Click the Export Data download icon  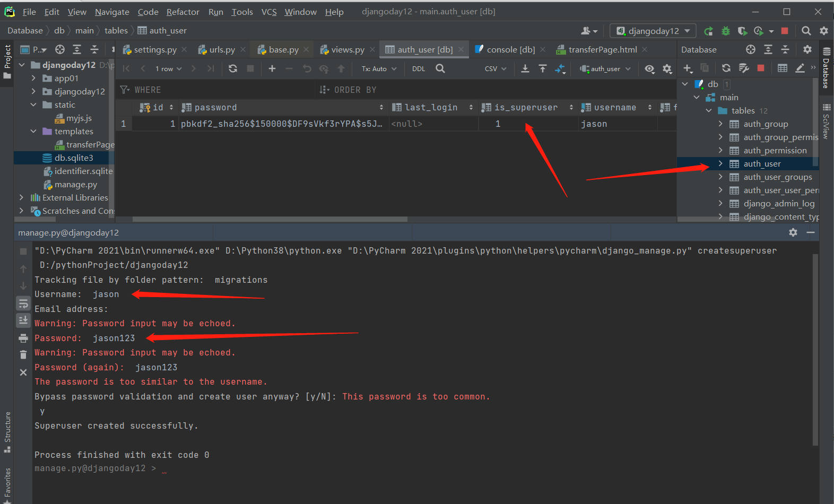click(525, 68)
